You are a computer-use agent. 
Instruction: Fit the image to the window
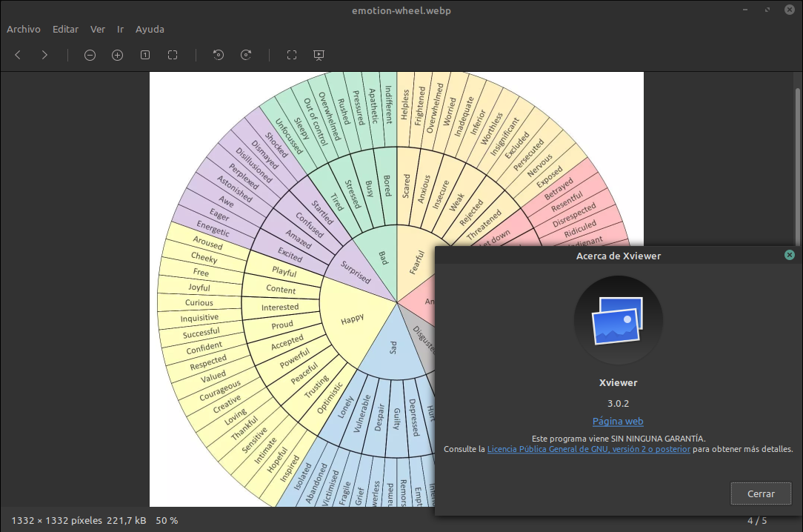point(173,55)
